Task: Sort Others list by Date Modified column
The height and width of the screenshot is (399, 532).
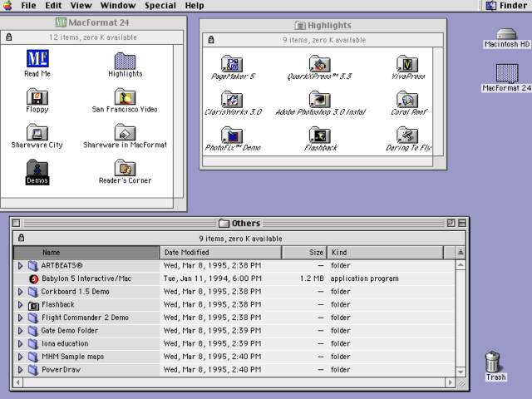Action: [220, 253]
